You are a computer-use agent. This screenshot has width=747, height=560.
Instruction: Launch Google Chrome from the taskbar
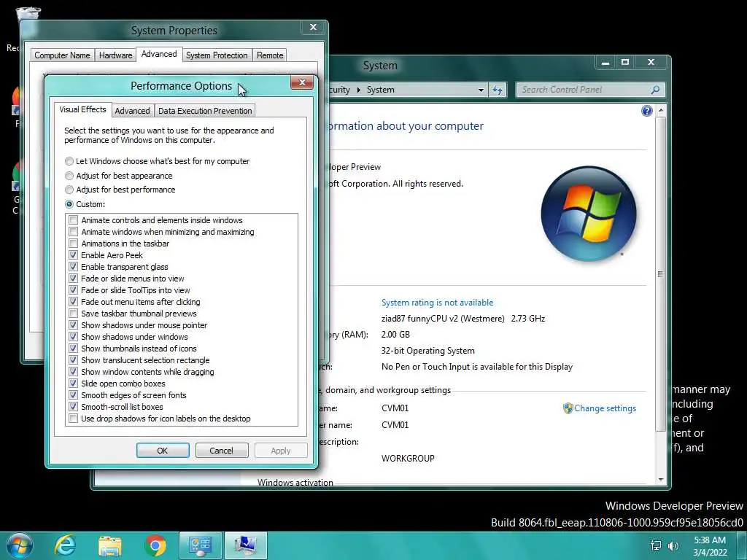pyautogui.click(x=155, y=545)
